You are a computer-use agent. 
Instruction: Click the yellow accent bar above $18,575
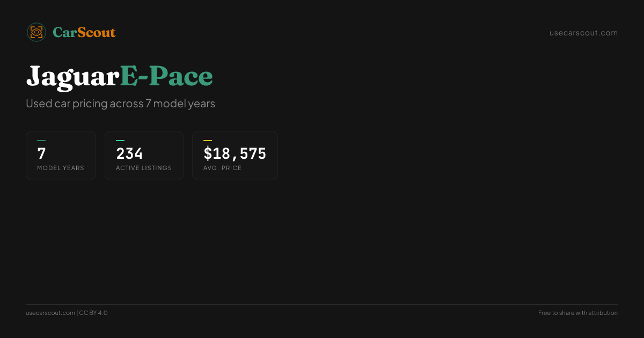(x=208, y=141)
